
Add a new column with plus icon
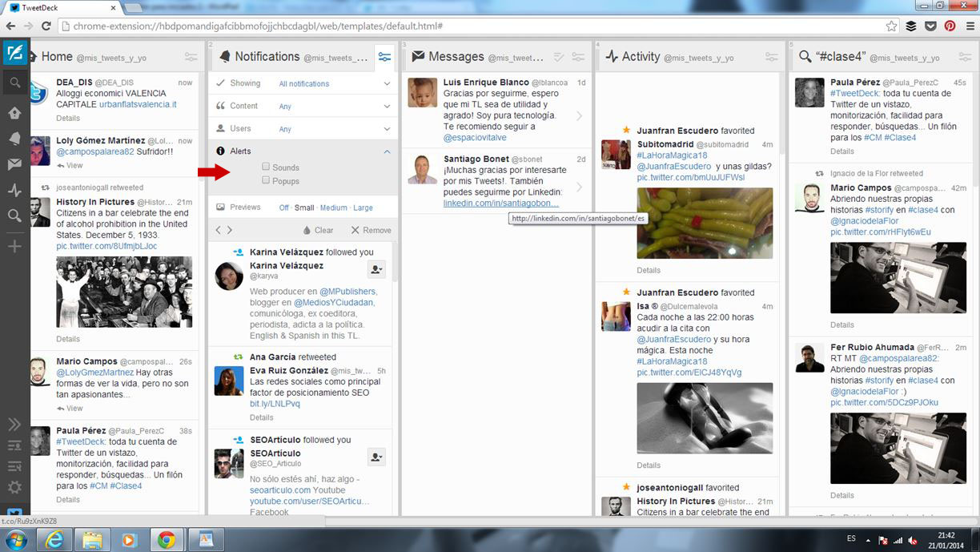click(14, 246)
